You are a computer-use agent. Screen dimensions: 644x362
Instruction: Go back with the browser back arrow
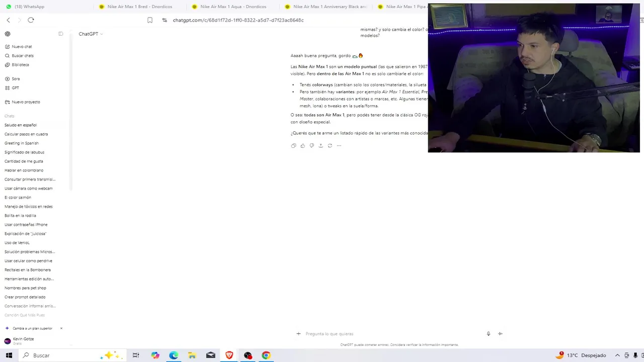8,20
